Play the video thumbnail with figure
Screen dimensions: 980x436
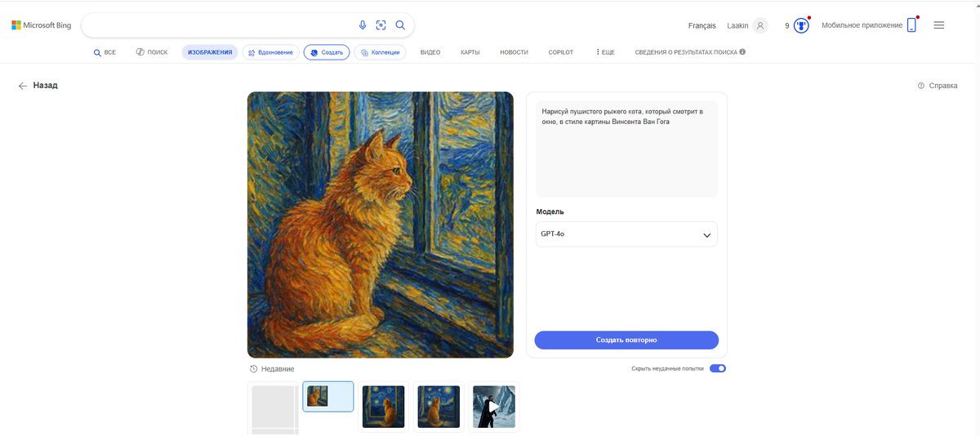(494, 407)
